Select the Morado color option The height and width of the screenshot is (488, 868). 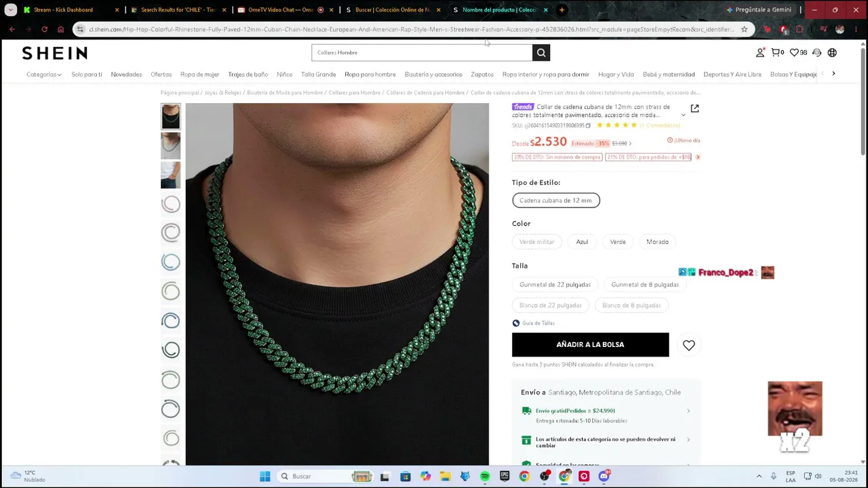tap(658, 242)
